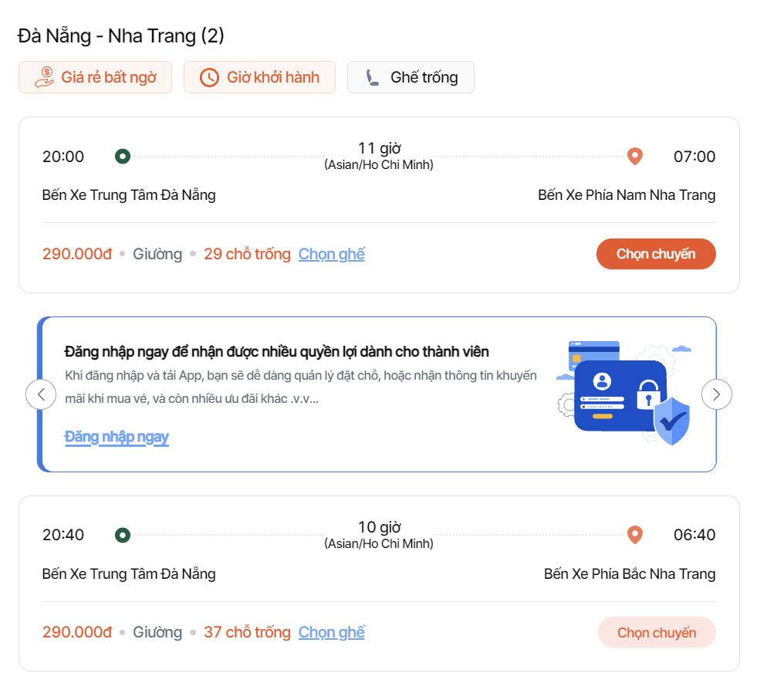
Task: Click green origin marker of 20:00 trip
Action: (122, 157)
